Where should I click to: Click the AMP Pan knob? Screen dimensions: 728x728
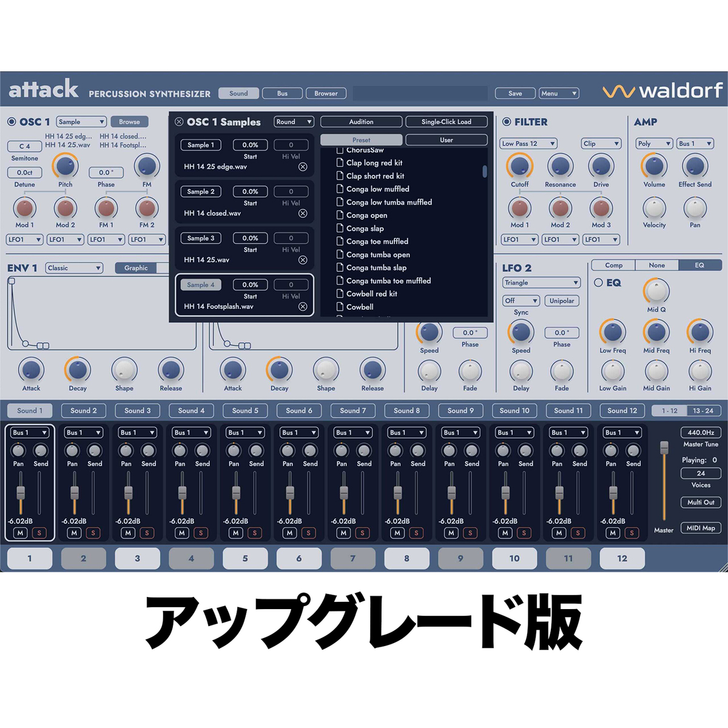tap(695, 208)
